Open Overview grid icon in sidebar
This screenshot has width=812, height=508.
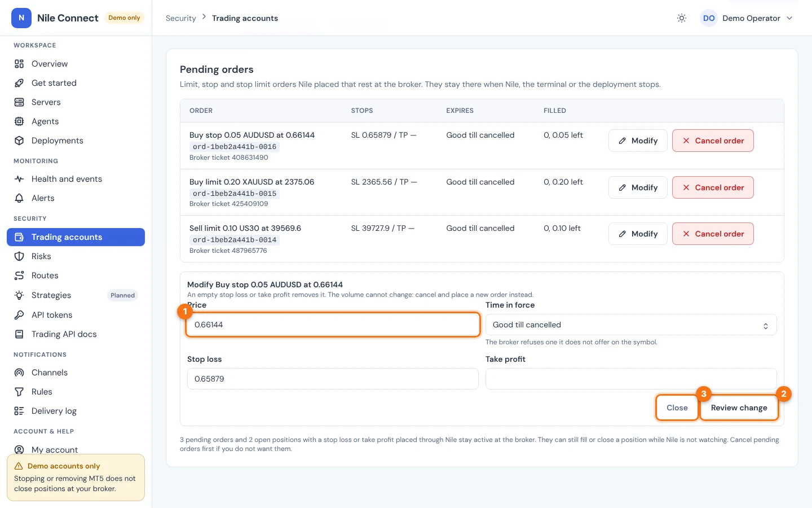tap(19, 64)
